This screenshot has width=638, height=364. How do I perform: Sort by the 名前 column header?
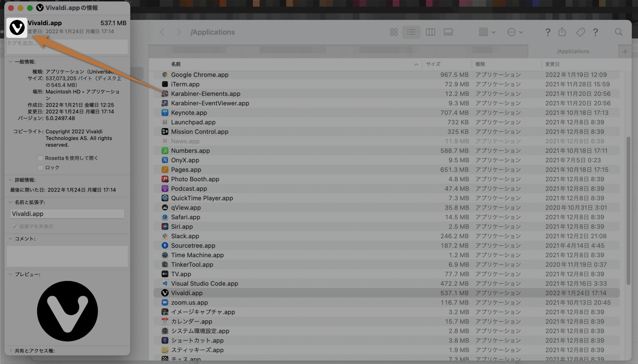pos(176,64)
